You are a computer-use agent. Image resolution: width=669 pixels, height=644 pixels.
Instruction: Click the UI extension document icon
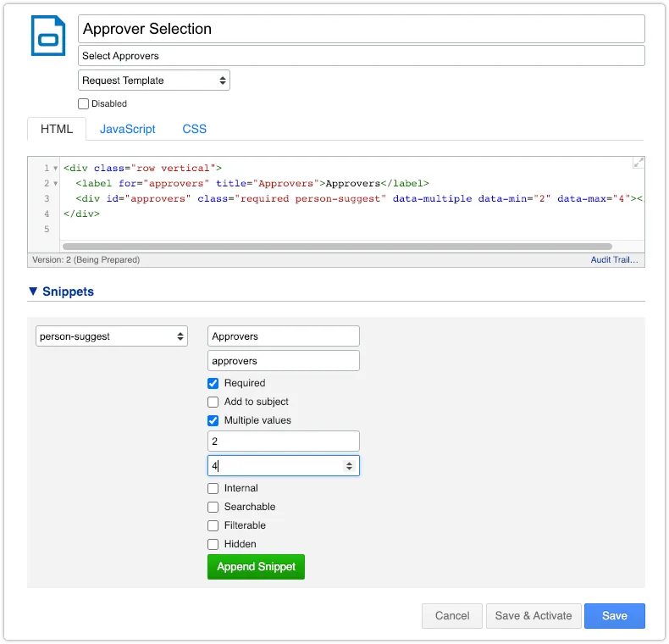48,36
